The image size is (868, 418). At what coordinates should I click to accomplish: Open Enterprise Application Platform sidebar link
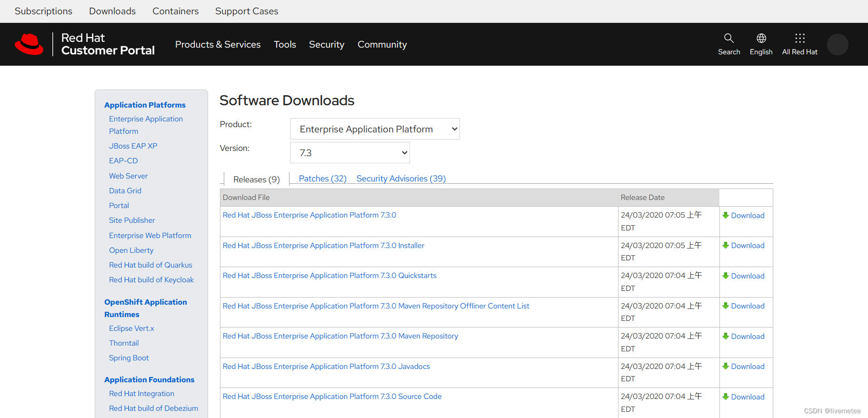pyautogui.click(x=146, y=125)
